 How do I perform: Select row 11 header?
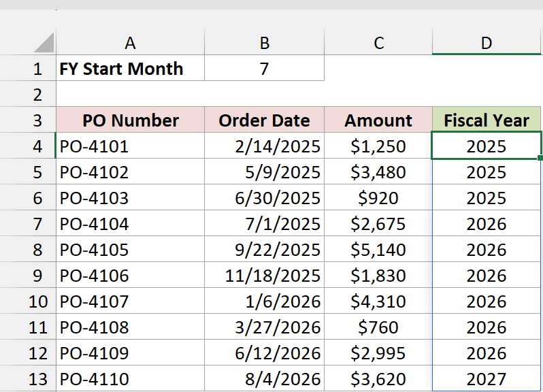(28, 327)
